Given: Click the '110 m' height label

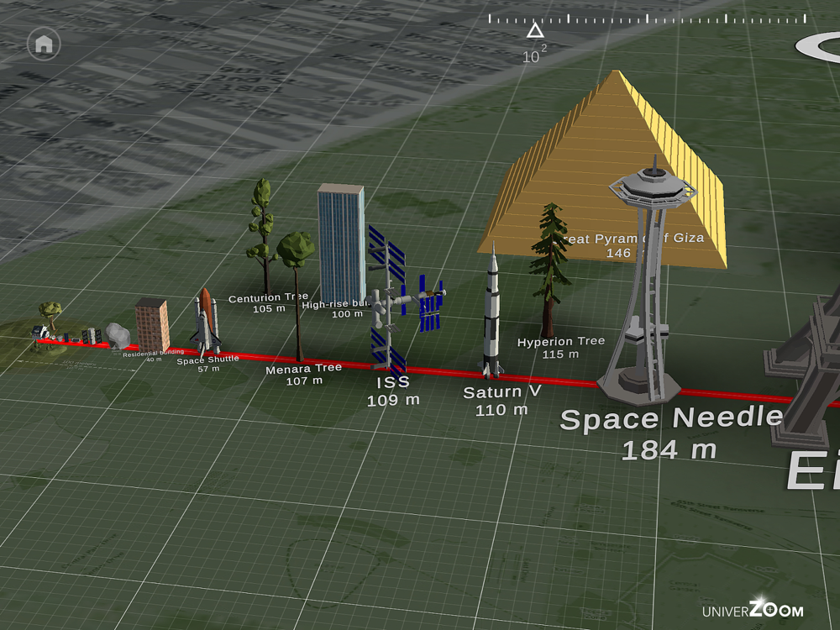Looking at the screenshot, I should pos(502,410).
